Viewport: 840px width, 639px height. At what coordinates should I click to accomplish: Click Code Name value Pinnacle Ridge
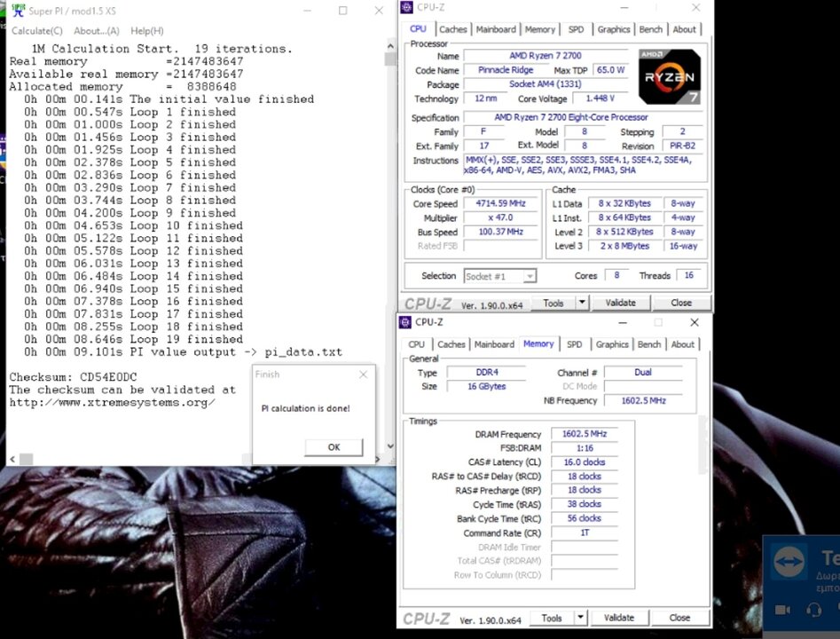coord(506,70)
